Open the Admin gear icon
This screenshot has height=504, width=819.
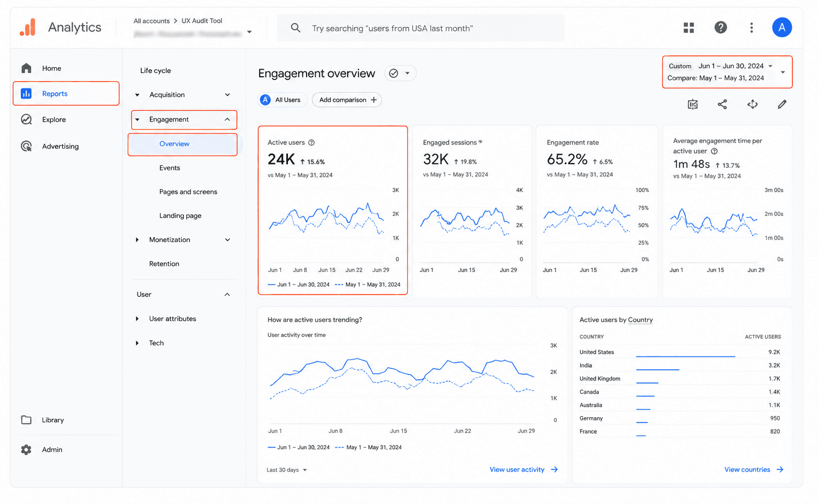coord(26,450)
